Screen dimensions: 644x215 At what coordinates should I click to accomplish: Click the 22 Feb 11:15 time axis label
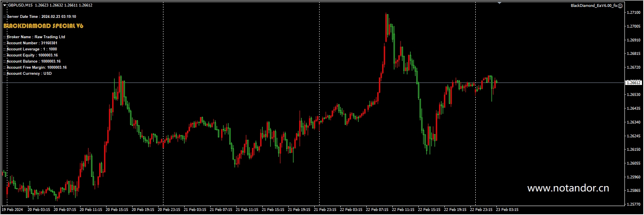(x=403, y=210)
